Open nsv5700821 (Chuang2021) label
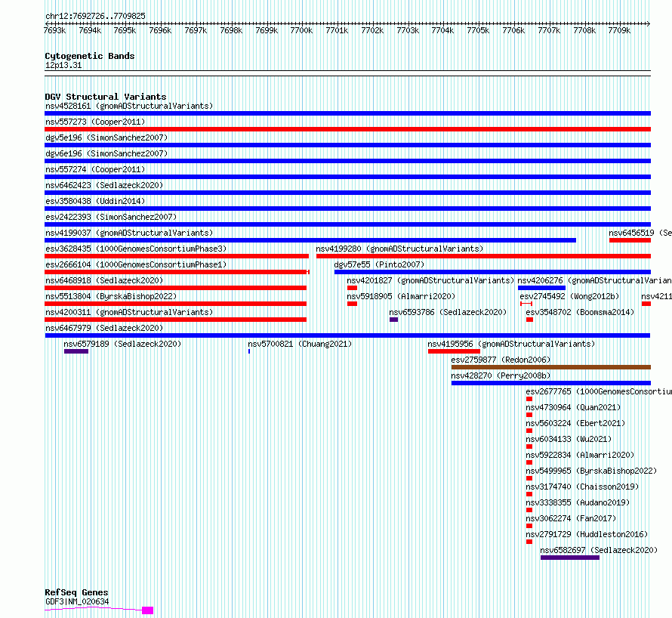 (300, 344)
